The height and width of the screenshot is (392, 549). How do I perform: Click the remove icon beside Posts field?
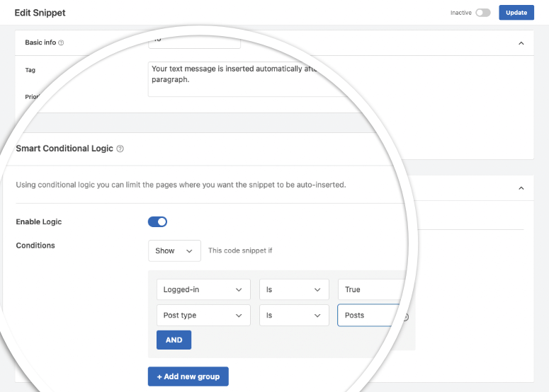406,317
